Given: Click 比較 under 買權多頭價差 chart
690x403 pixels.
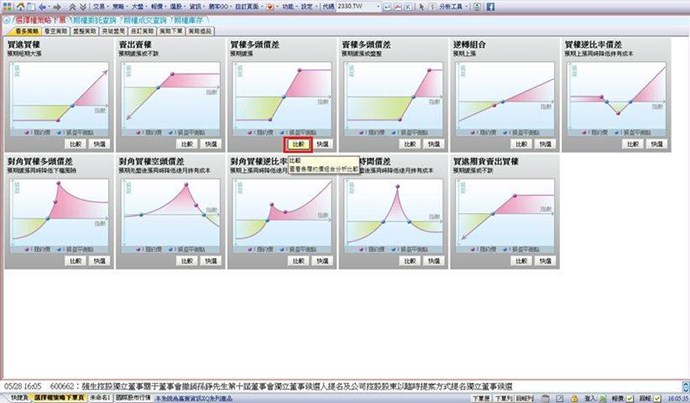Looking at the screenshot, I should click(298, 144).
